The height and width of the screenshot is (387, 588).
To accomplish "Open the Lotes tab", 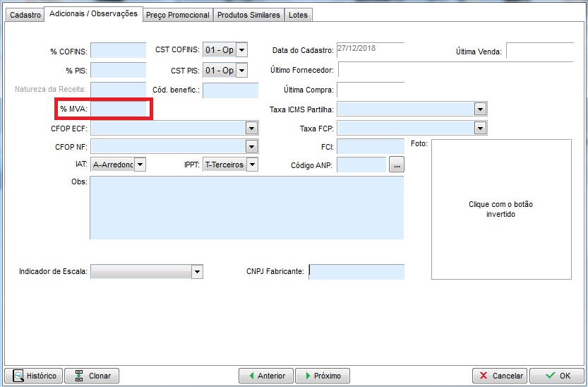I will tap(298, 15).
